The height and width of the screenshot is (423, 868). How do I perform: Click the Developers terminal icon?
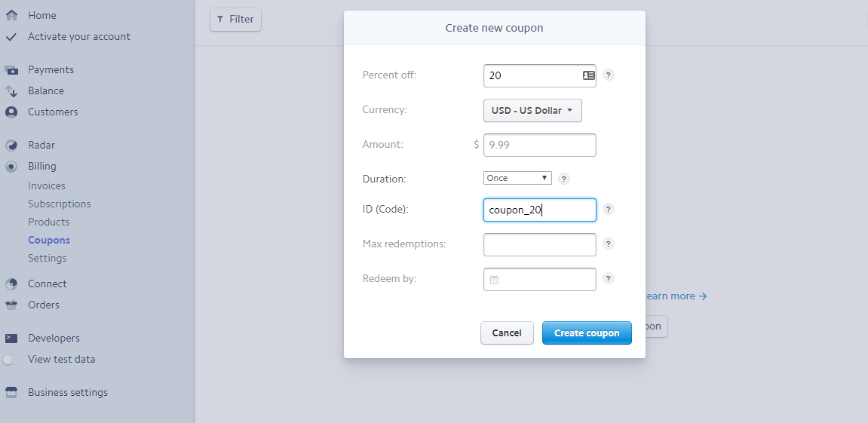coord(11,338)
